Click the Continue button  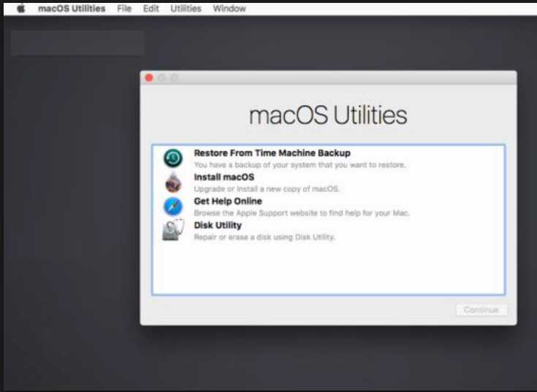(481, 310)
